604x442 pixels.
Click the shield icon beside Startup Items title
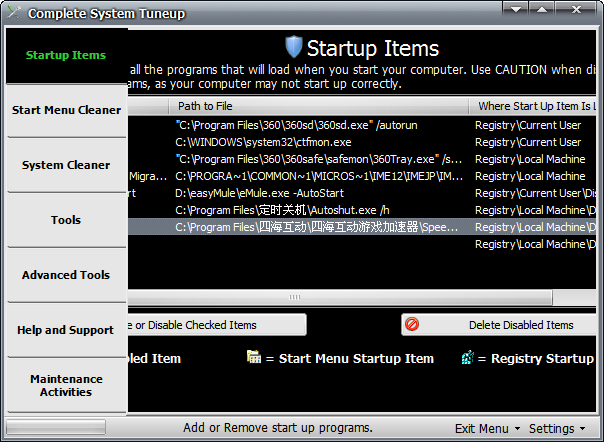294,47
